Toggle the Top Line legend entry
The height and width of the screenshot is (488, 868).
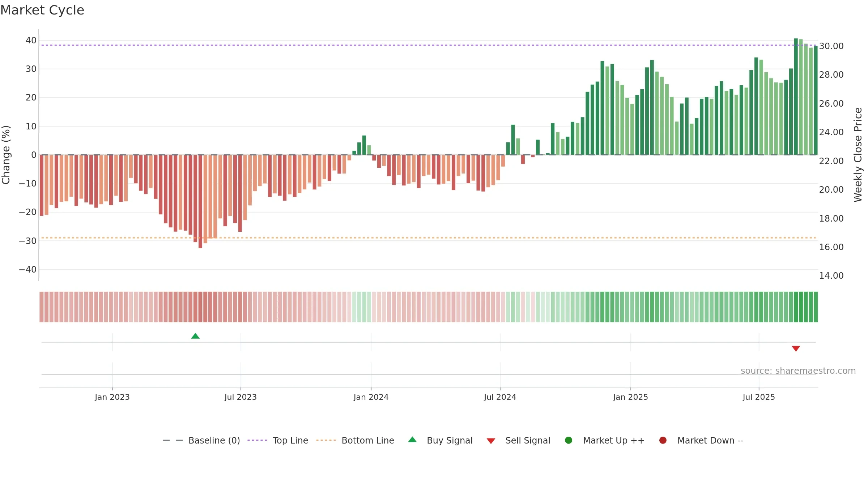click(x=278, y=440)
